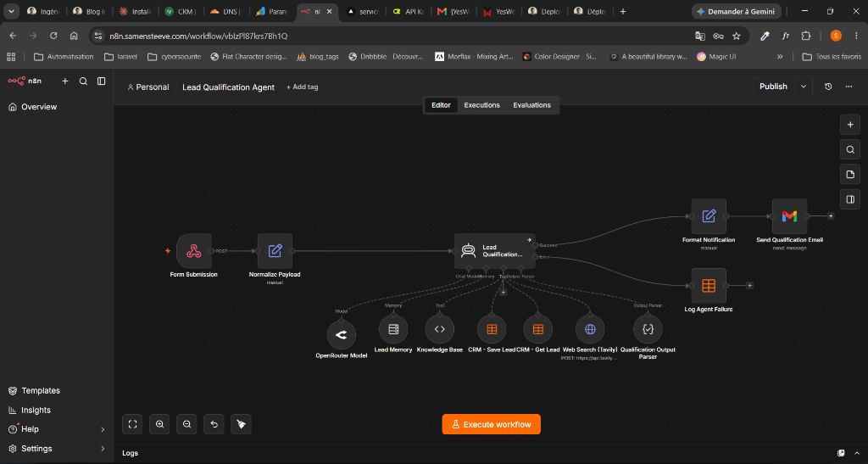Image resolution: width=868 pixels, height=464 pixels.
Task: Edit the Lead Qualification Agent workflow name
Action: click(228, 87)
